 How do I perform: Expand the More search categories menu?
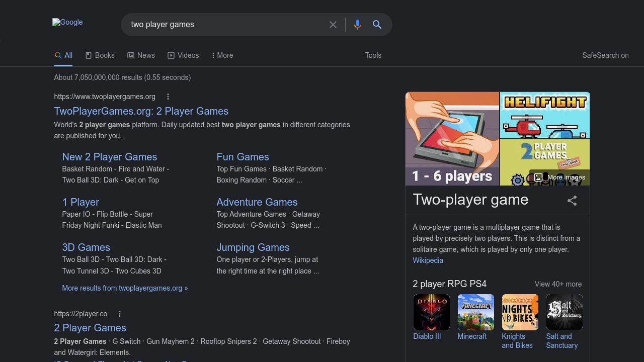pos(222,55)
